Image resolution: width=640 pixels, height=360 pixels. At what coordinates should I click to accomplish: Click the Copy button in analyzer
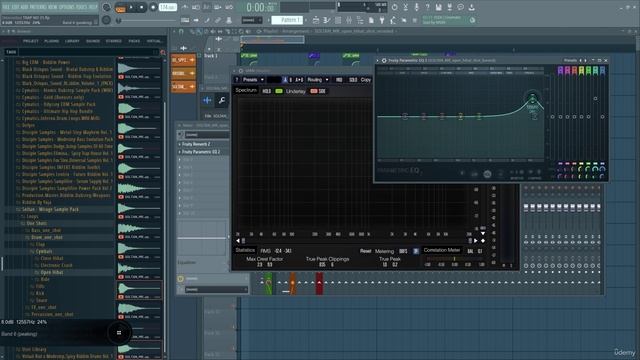pyautogui.click(x=366, y=80)
